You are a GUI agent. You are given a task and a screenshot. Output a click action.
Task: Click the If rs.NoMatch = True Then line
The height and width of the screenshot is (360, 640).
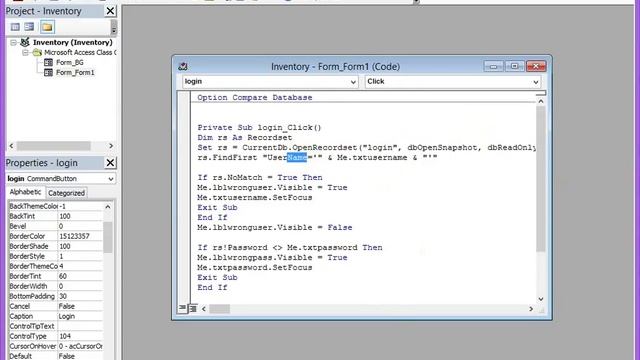[x=260, y=178]
